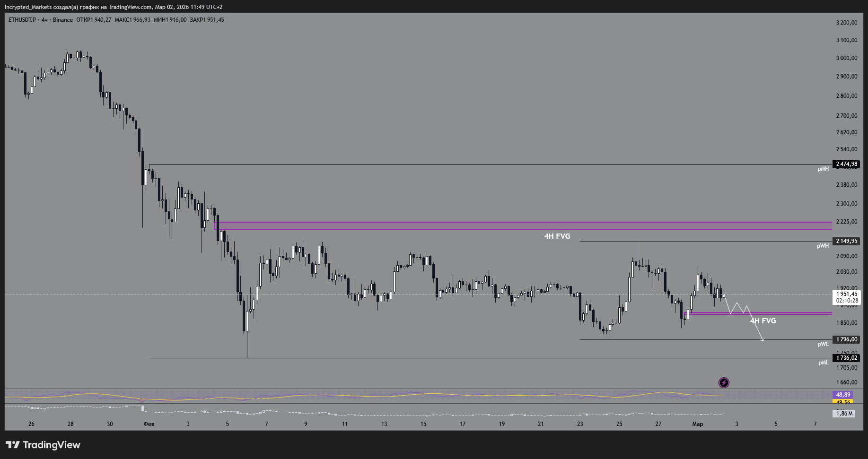Click the date 17 on time axis
The width and height of the screenshot is (868, 459).
(x=463, y=424)
